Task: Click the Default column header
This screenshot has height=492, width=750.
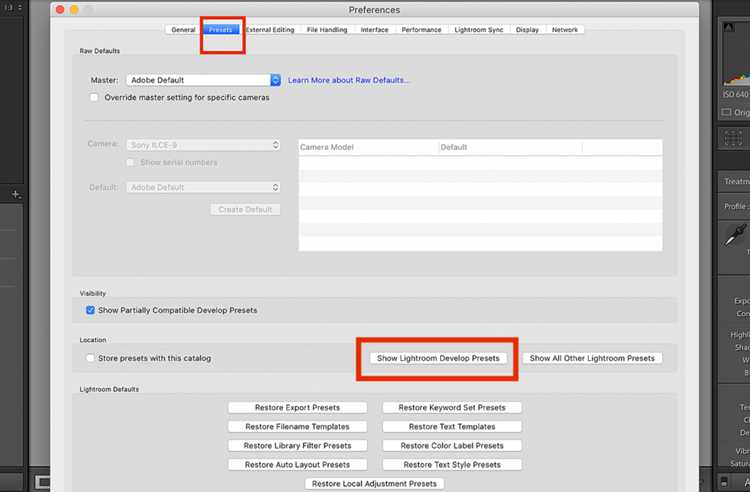Action: click(510, 147)
